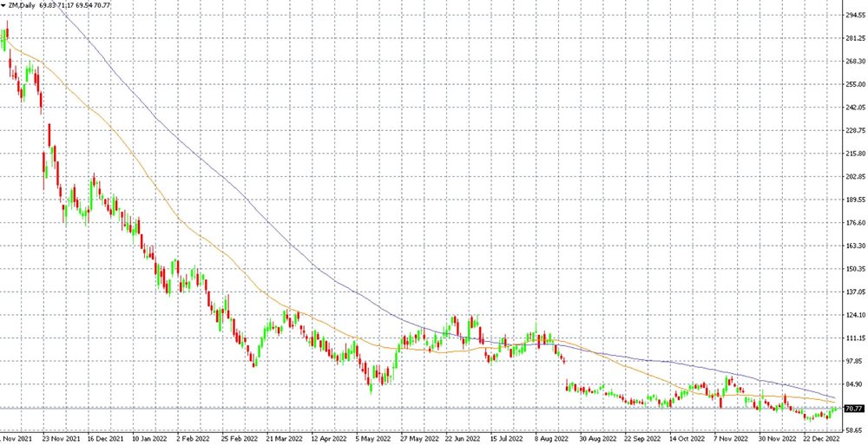The image size is (868, 446).
Task: Click the 137.05 price axis label
Action: click(854, 292)
